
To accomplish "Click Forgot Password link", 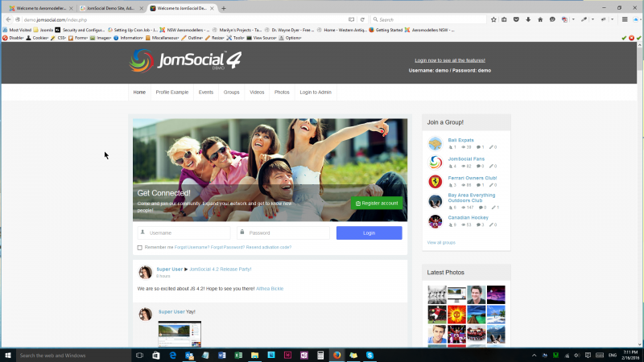I will click(228, 248).
